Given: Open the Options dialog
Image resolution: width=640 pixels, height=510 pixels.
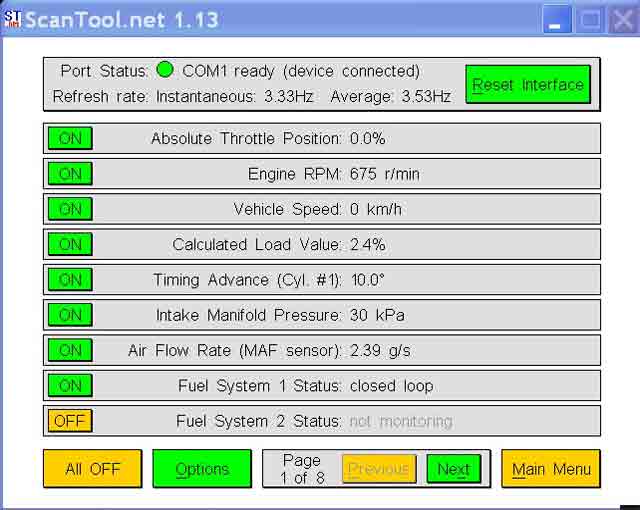Looking at the screenshot, I should [202, 469].
